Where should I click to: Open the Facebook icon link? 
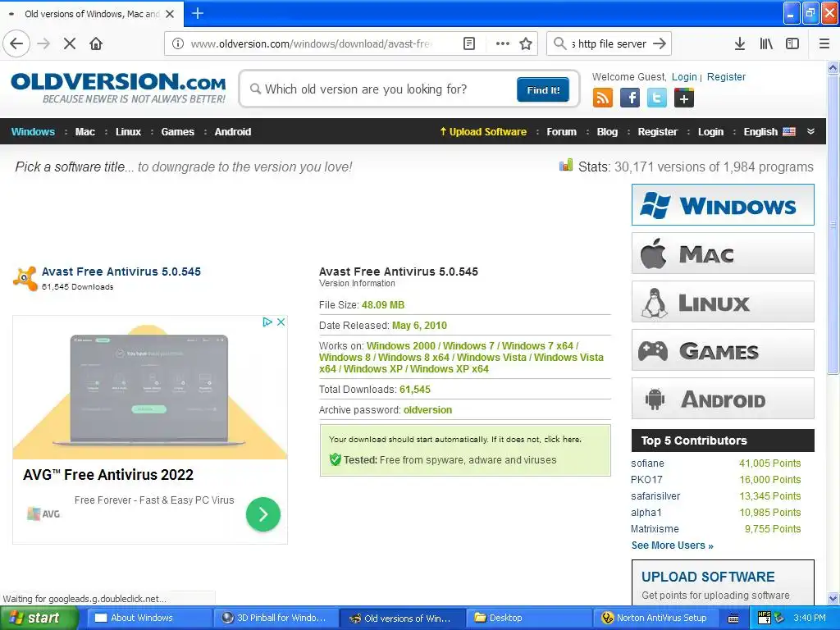pos(630,98)
